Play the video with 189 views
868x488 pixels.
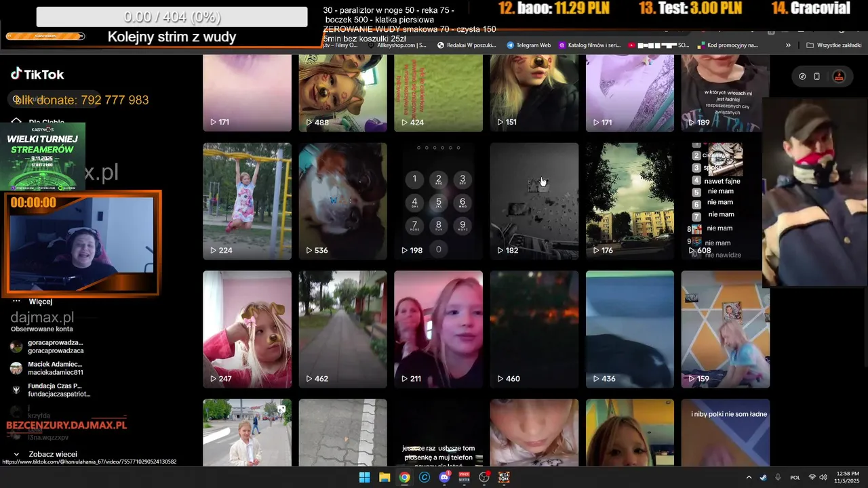point(725,93)
